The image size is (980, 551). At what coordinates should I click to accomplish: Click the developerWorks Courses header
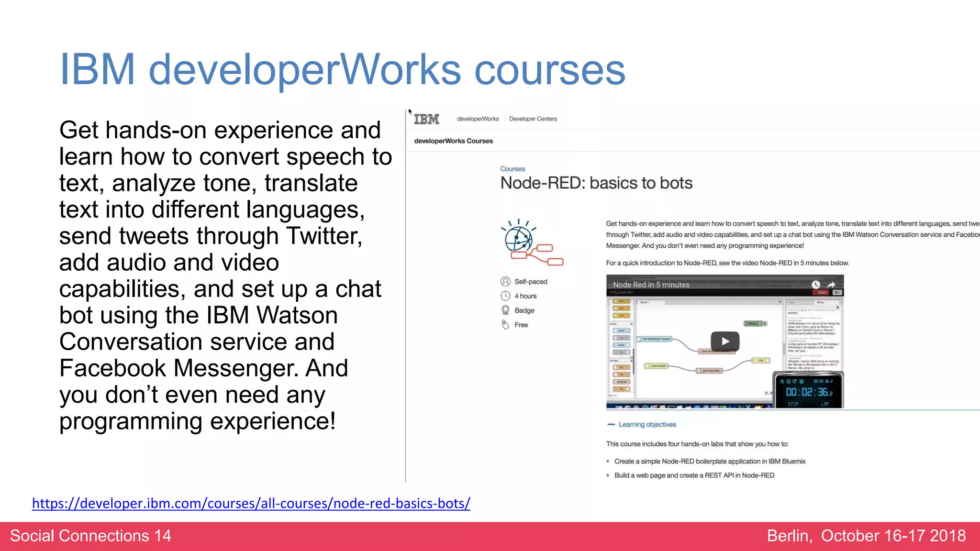[x=453, y=141]
